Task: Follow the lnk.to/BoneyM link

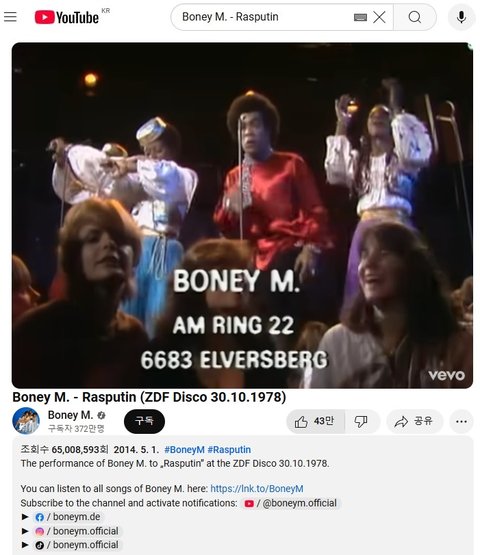Action: [x=257, y=488]
